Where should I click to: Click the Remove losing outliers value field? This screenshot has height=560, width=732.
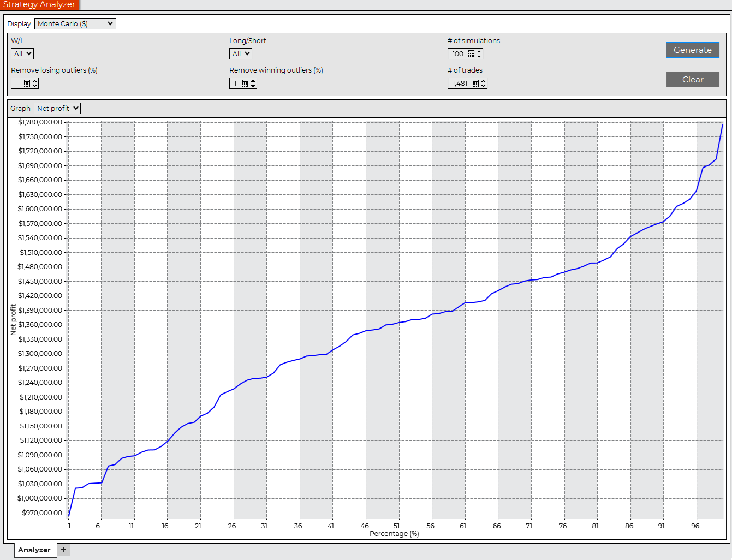17,84
